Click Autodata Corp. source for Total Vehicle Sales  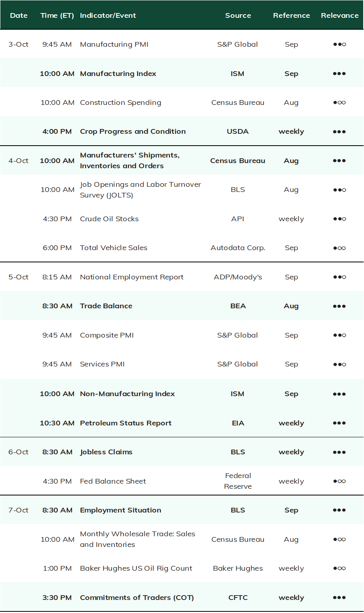238,248
